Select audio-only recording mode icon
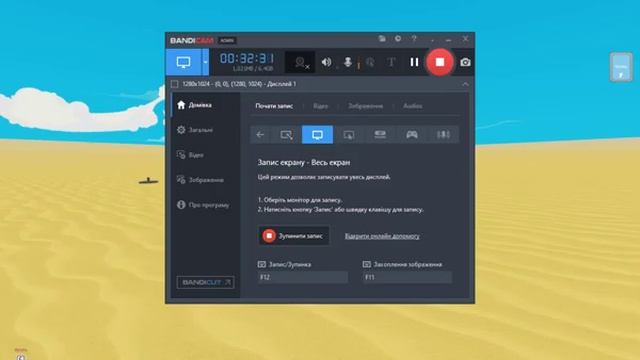640x360 pixels. click(443, 135)
